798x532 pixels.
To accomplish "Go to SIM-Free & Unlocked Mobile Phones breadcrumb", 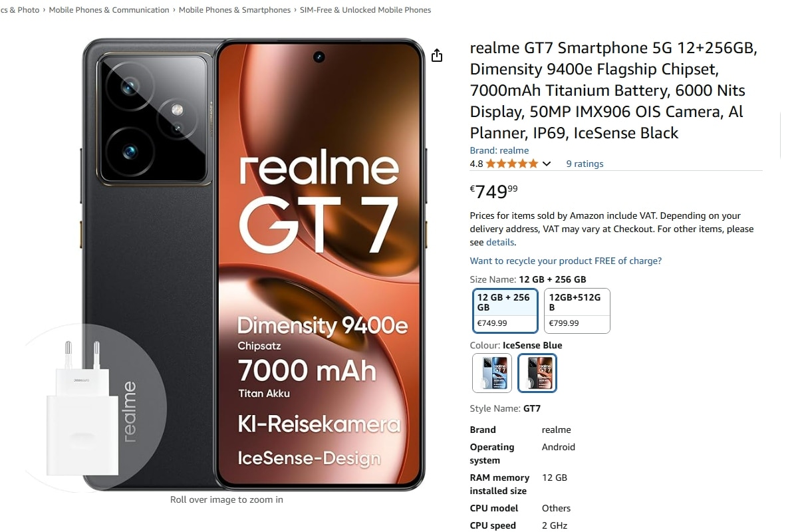I will (365, 10).
